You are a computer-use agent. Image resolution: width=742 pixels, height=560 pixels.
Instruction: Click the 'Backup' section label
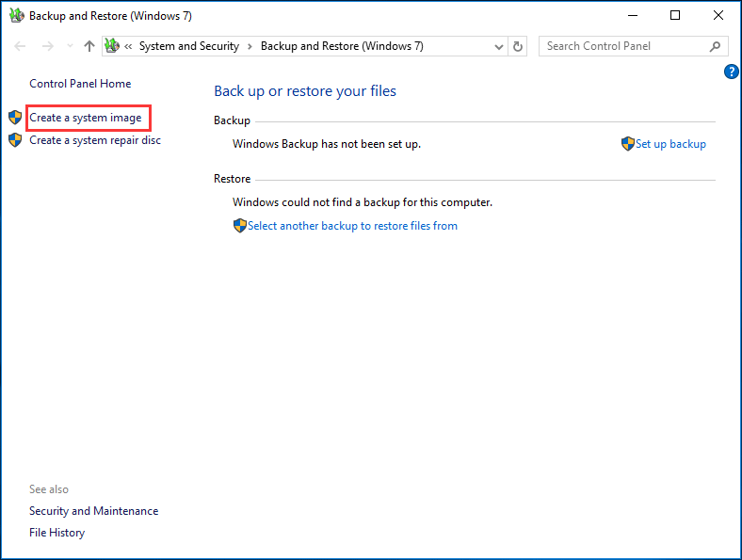(x=232, y=120)
